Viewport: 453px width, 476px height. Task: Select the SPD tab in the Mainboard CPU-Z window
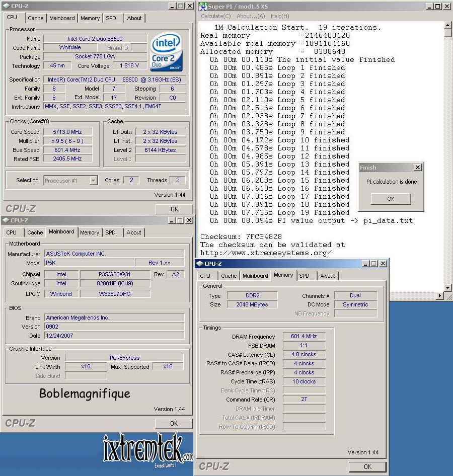[110, 232]
